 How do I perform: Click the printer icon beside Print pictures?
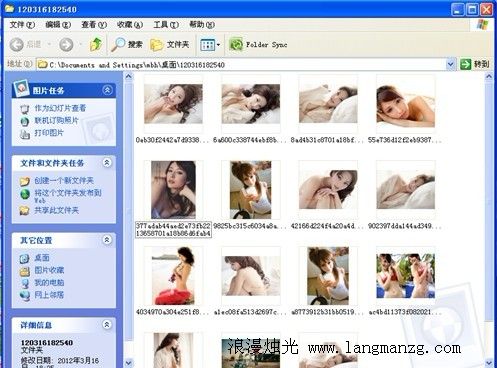click(25, 134)
